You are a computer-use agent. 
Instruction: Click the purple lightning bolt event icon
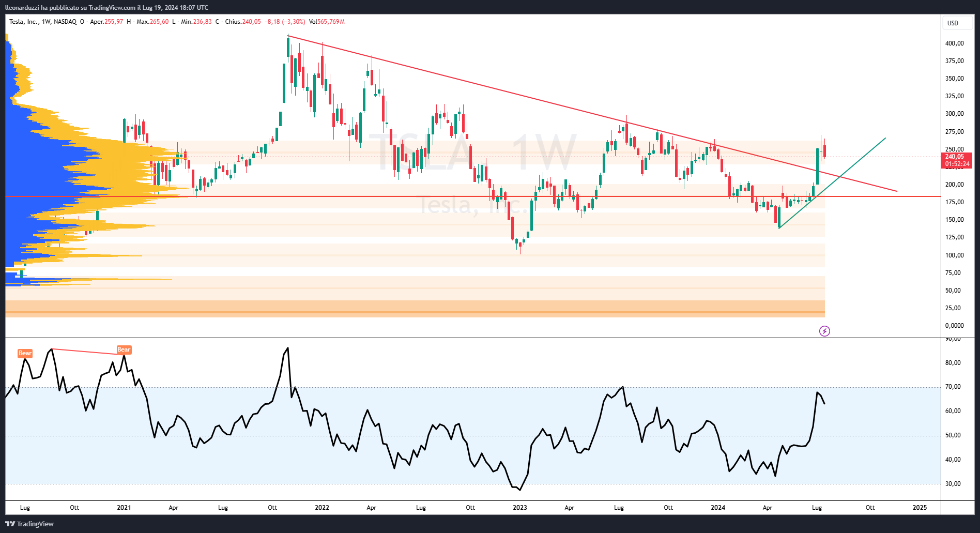point(824,331)
